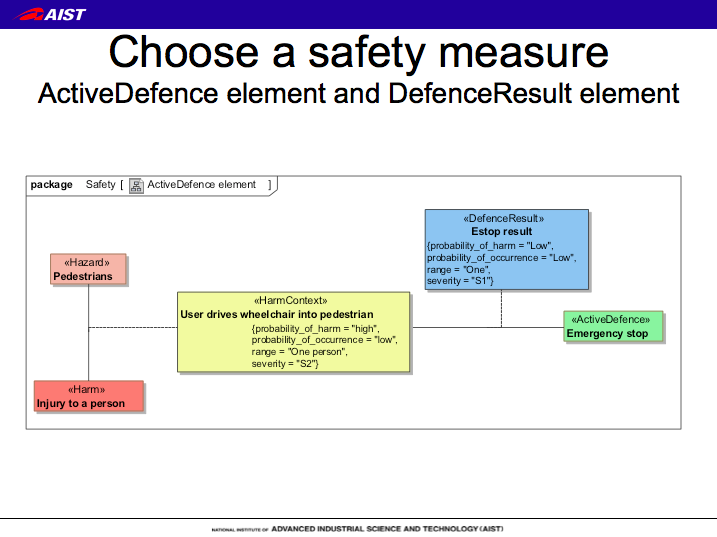Click the severity = "S2" property
Image resolution: width=717 pixels, height=537 pixels.
point(285,363)
